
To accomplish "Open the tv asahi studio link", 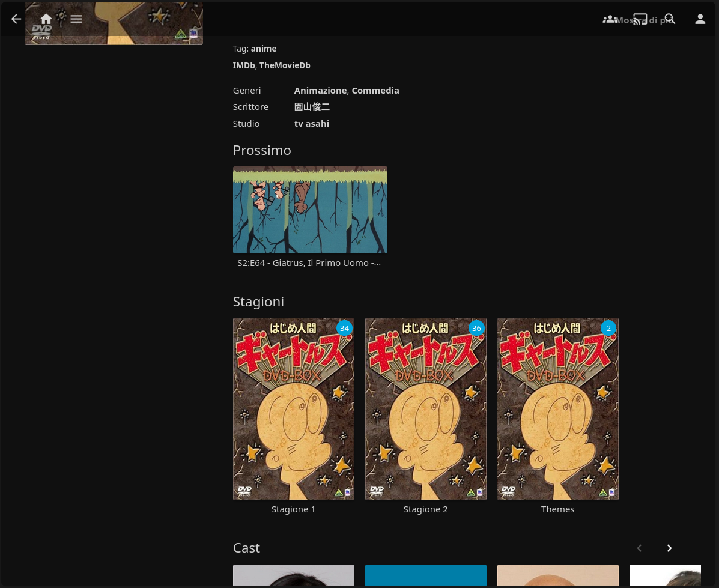I will [311, 124].
